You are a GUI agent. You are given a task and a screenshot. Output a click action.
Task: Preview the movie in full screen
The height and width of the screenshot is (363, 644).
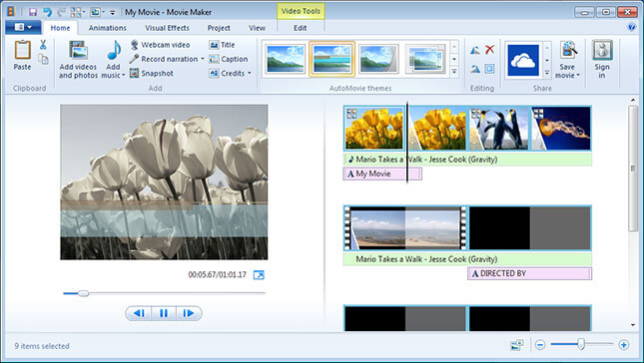coord(259,275)
